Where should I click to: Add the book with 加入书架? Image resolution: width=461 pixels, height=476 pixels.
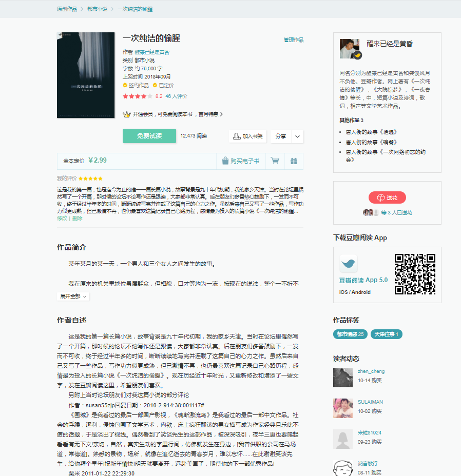247,136
